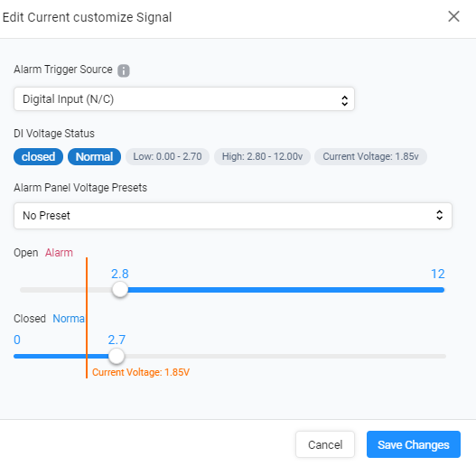Open the No Preset voltage dropdown
476x466 pixels.
pos(233,216)
